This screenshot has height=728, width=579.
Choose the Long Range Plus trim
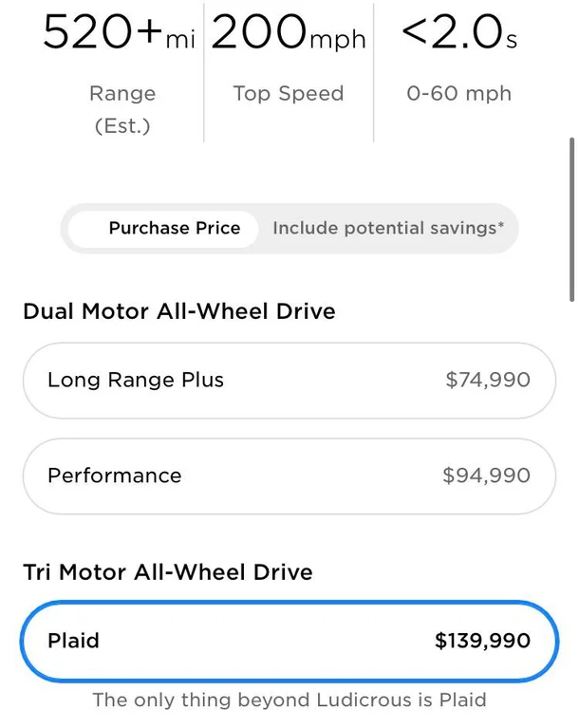[x=289, y=381]
